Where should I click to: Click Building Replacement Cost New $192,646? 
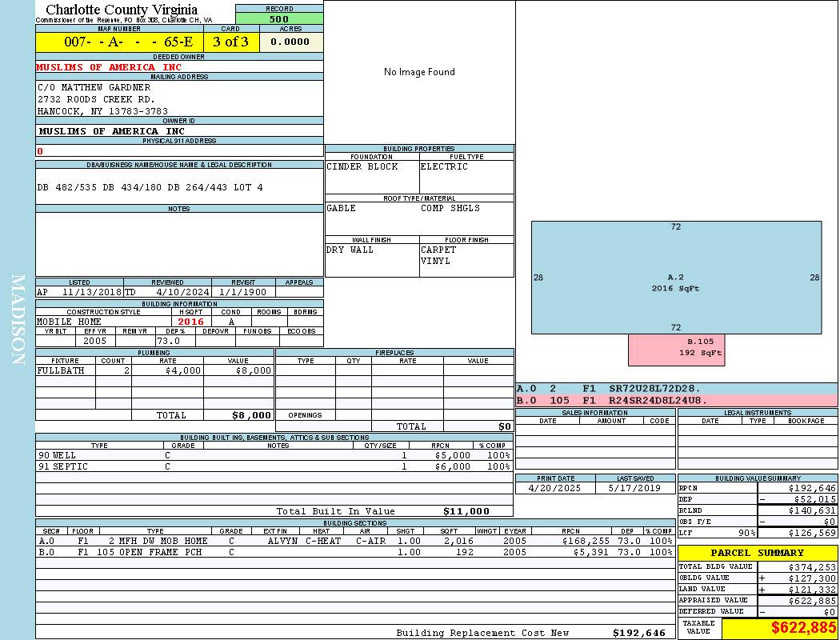tap(639, 633)
